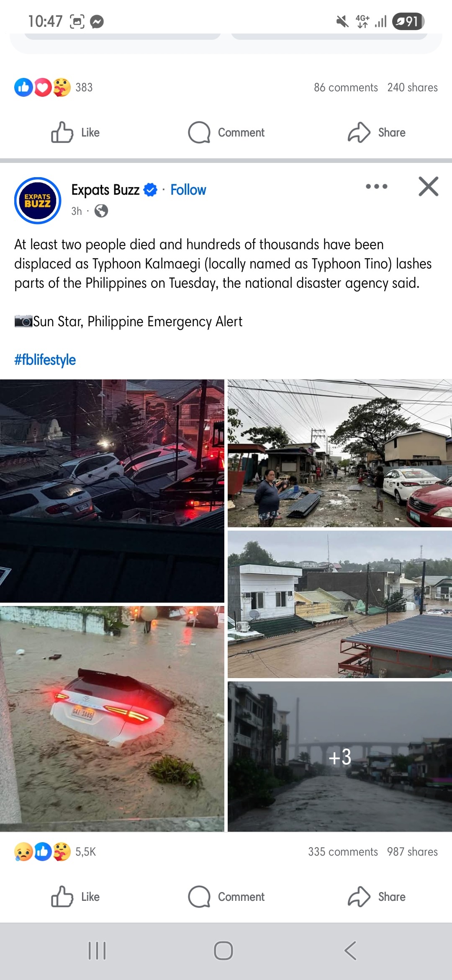Open Expats Buzz profile picture

pyautogui.click(x=38, y=200)
